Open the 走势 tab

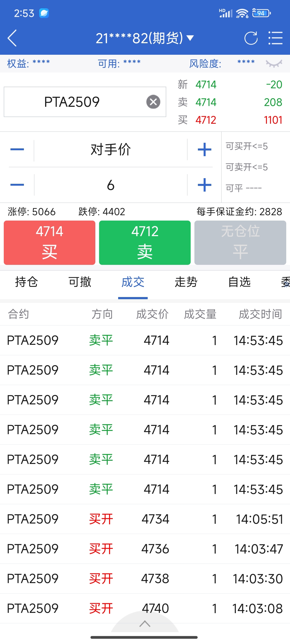(x=186, y=282)
